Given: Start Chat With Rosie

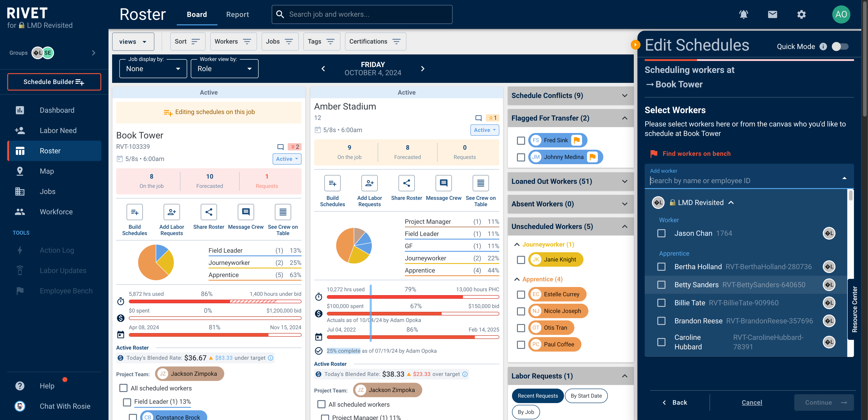Looking at the screenshot, I should click(x=54, y=406).
